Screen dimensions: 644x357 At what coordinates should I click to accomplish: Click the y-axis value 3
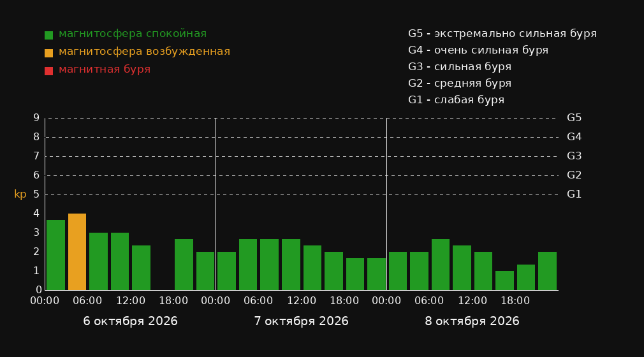36,233
